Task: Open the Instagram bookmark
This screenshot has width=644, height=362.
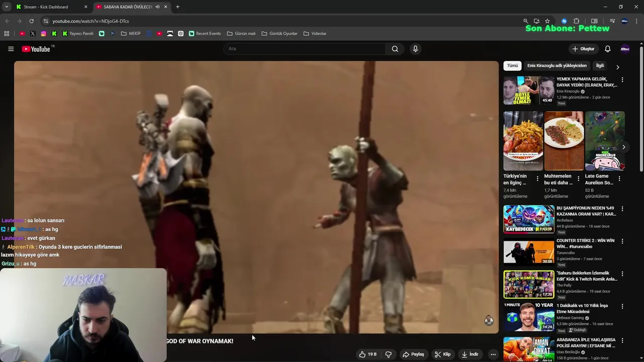Action: 44,34
